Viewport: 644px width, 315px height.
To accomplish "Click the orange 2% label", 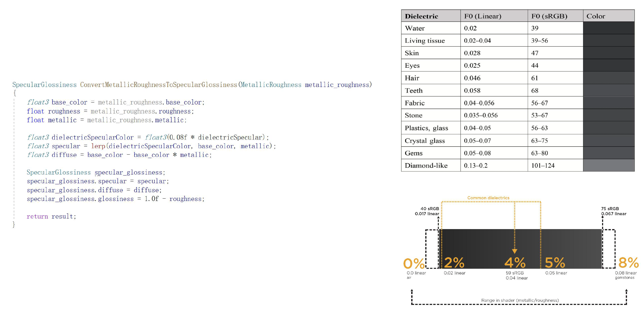I will click(x=454, y=263).
